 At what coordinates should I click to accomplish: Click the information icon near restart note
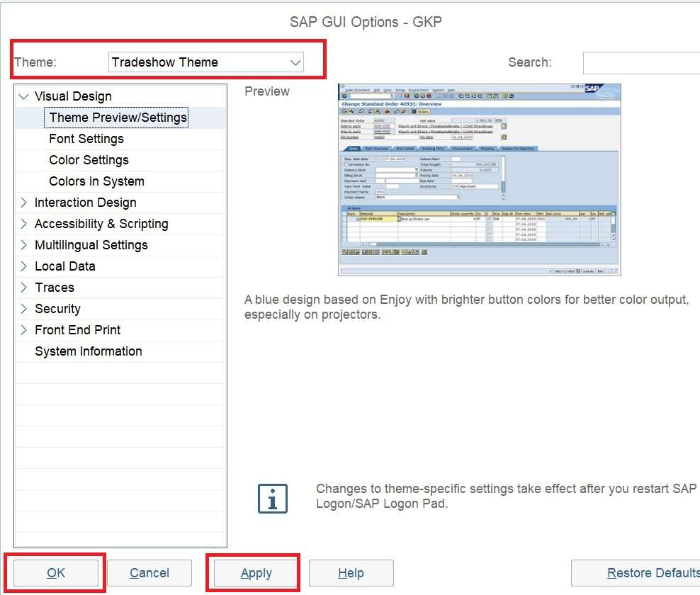pos(272,499)
